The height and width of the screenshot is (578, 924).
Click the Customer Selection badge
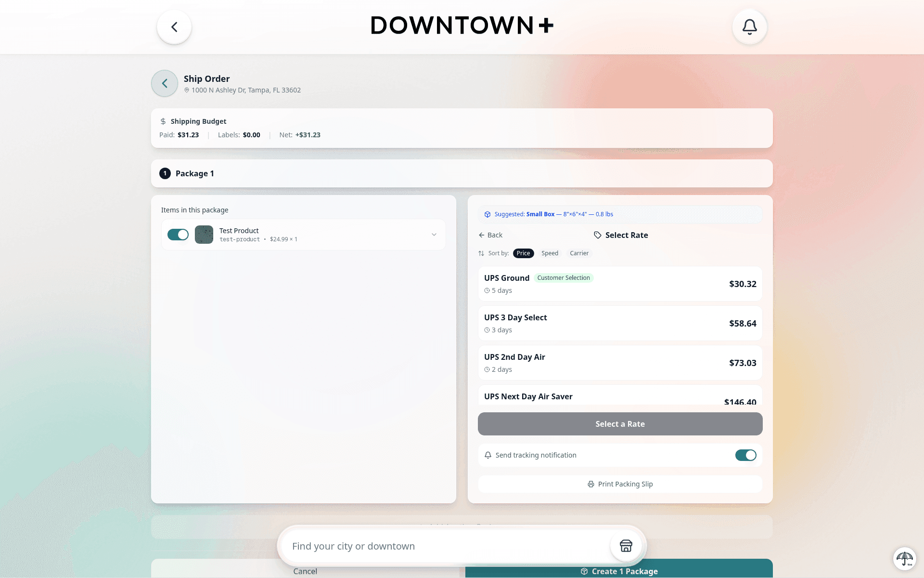[564, 278]
